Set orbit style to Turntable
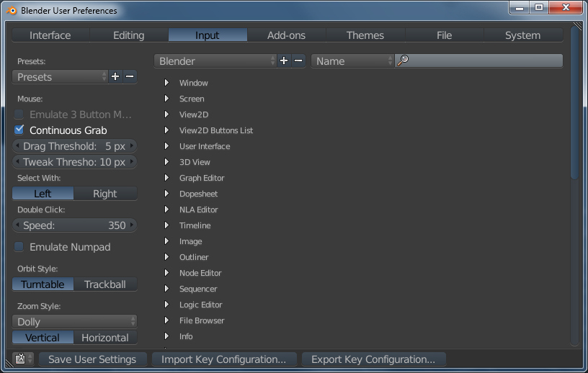 pyautogui.click(x=43, y=284)
